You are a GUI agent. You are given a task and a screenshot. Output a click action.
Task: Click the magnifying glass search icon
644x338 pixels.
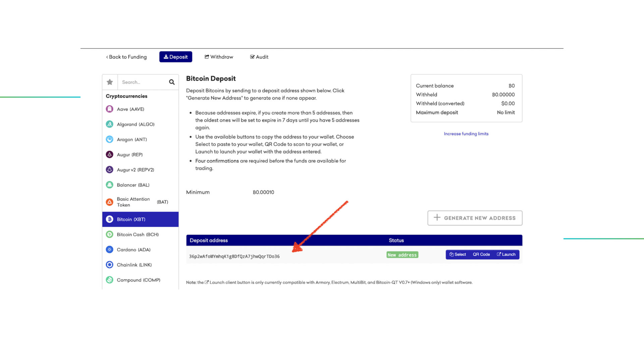[171, 82]
